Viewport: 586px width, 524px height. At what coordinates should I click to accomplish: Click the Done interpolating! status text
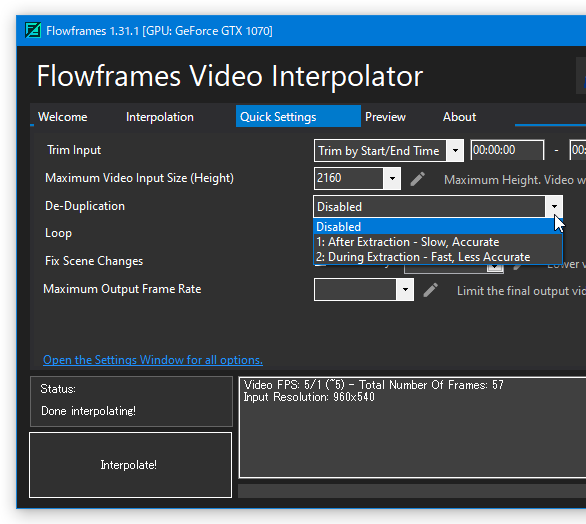point(88,411)
